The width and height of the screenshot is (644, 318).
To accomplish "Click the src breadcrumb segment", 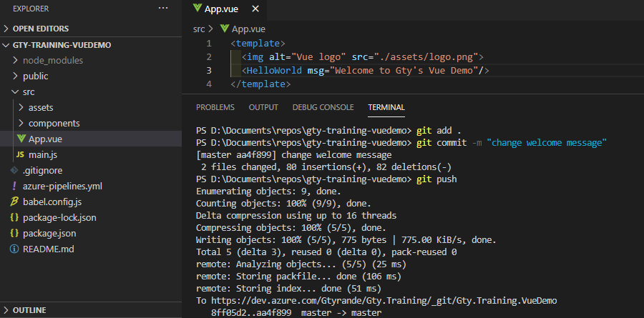I will click(199, 29).
